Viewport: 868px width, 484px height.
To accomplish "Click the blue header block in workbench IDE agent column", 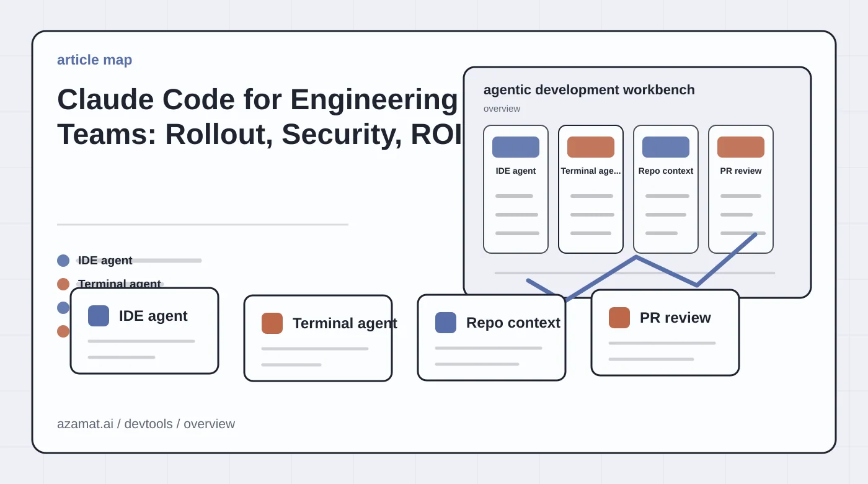I will pyautogui.click(x=516, y=147).
